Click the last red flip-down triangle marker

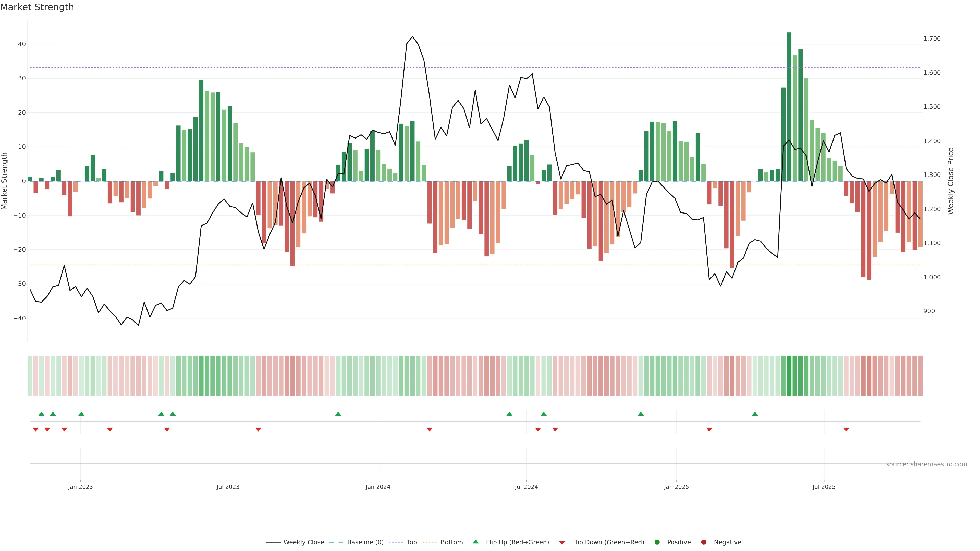point(846,429)
